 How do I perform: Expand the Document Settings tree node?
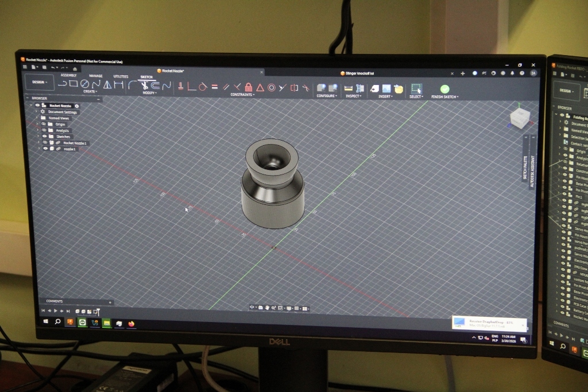click(x=36, y=112)
